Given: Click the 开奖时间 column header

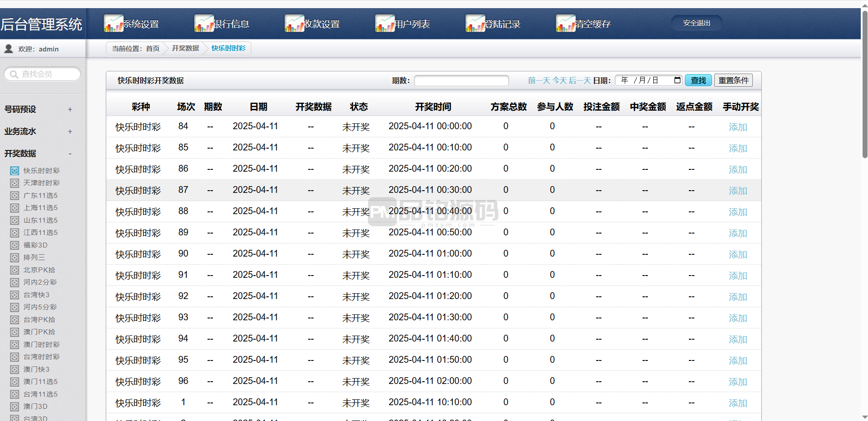Looking at the screenshot, I should [433, 107].
